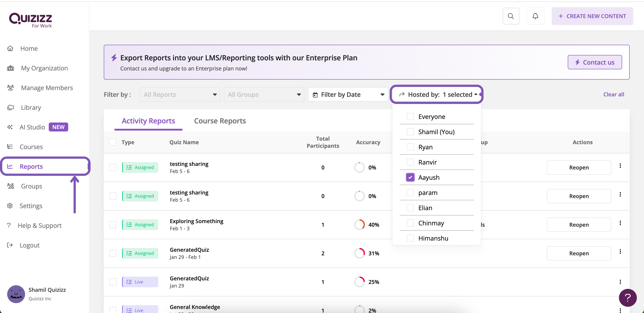Viewport: 644px width, 313px height.
Task: Click the Total Participants column header
Action: tap(323, 142)
